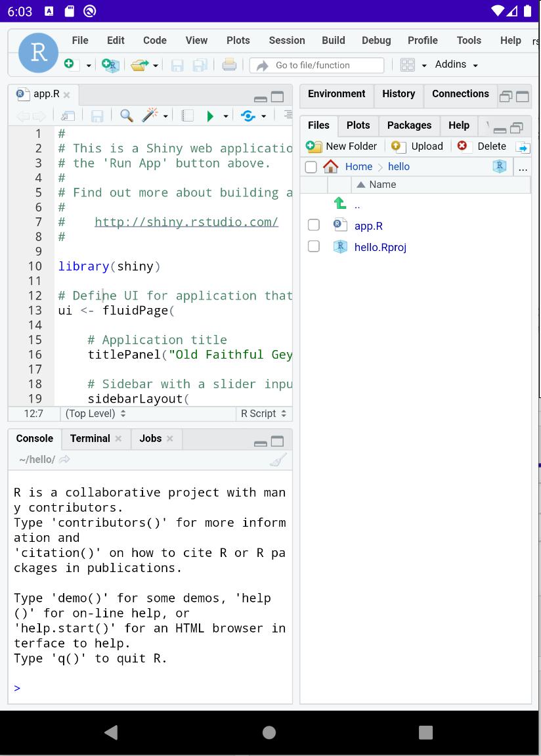This screenshot has width=541, height=756.
Task: Open the Code menu
Action: coord(155,41)
